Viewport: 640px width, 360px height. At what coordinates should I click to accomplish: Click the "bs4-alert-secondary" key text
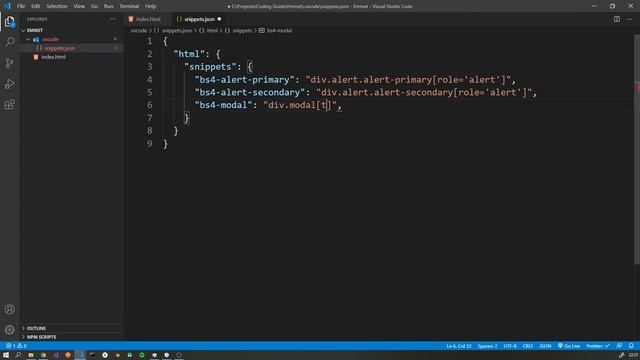(250, 92)
